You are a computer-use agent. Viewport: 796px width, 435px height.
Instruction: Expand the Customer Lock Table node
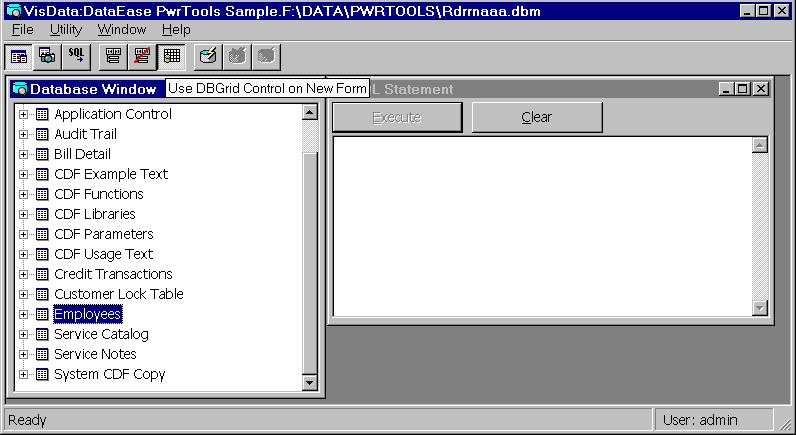pyautogui.click(x=23, y=294)
